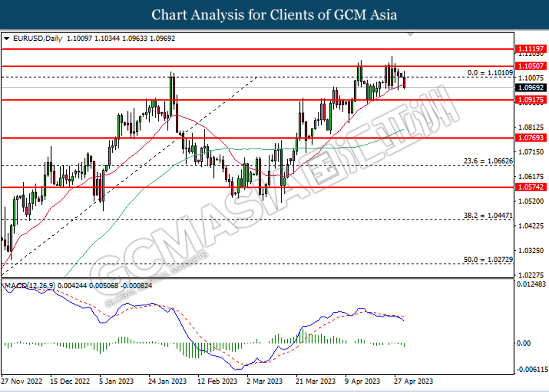The width and height of the screenshot is (549, 392).
Task: Click the price axis value 1.02275
Action: [531, 275]
